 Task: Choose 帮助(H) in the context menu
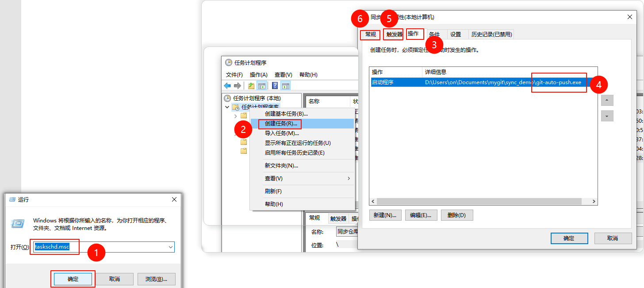(x=303, y=204)
